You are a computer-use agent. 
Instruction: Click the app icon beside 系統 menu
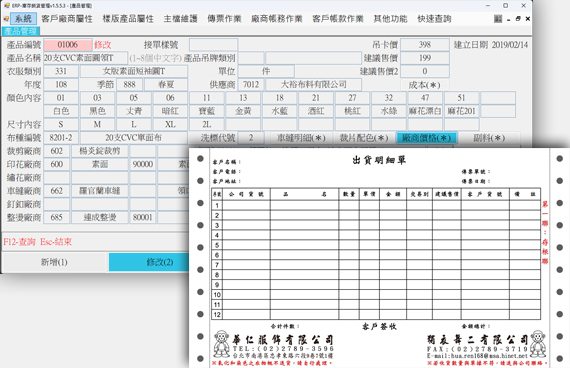[6, 19]
